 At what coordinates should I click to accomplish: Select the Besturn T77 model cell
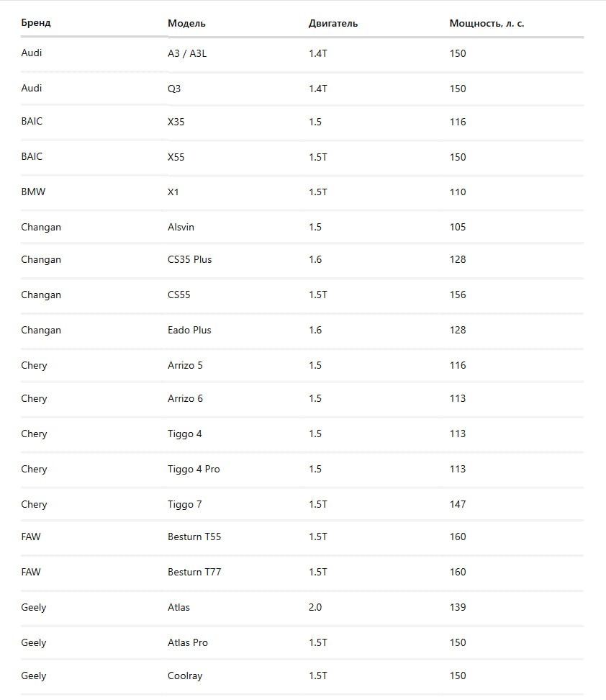tap(194, 572)
